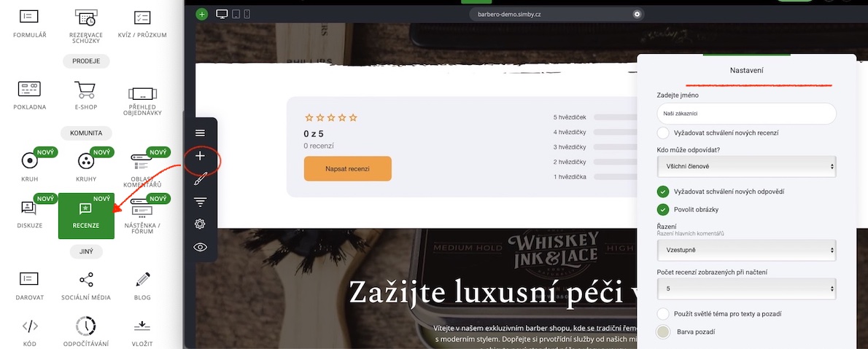Open the plus add-element tool
Viewport: 868px width, 349px height.
click(201, 157)
